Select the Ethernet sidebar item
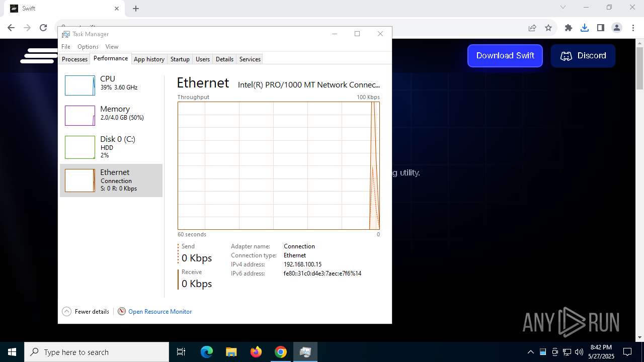 click(111, 180)
